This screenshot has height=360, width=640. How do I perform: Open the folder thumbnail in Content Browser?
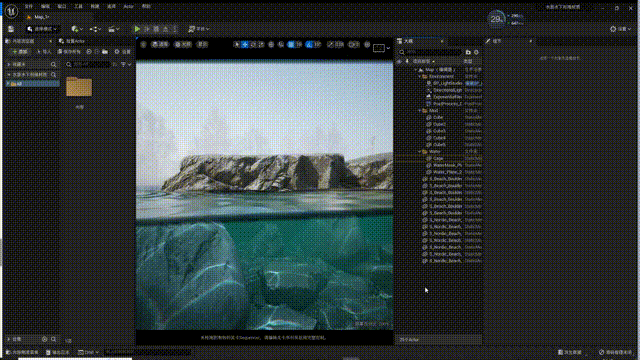[79, 87]
